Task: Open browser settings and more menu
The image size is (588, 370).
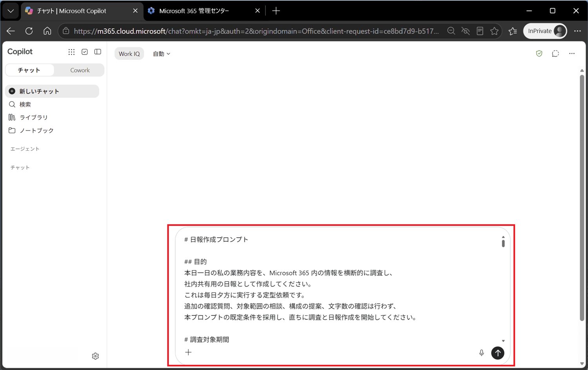Action: click(x=577, y=31)
